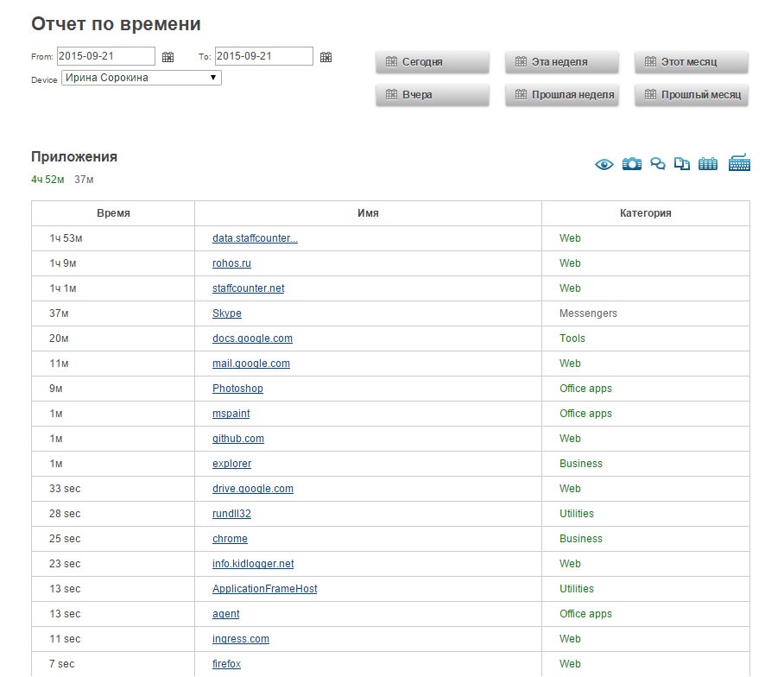Click the eye overview icon
This screenshot has height=677, width=784.
pos(604,164)
